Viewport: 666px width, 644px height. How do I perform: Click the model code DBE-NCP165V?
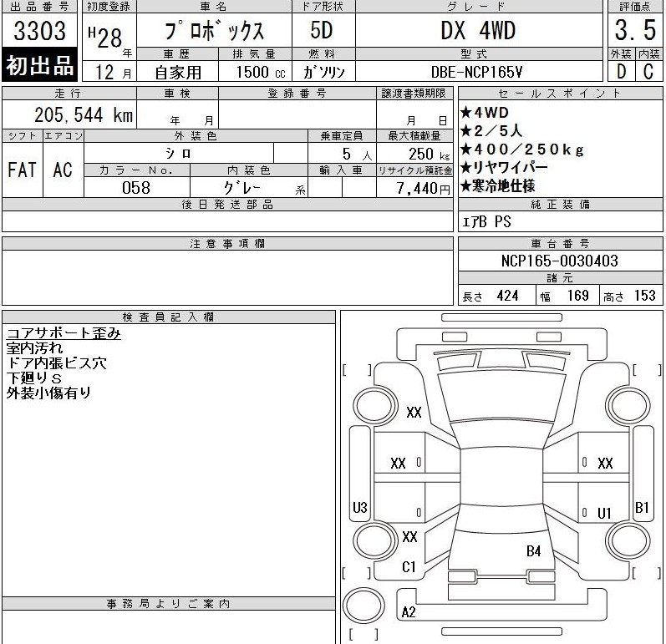pyautogui.click(x=476, y=72)
